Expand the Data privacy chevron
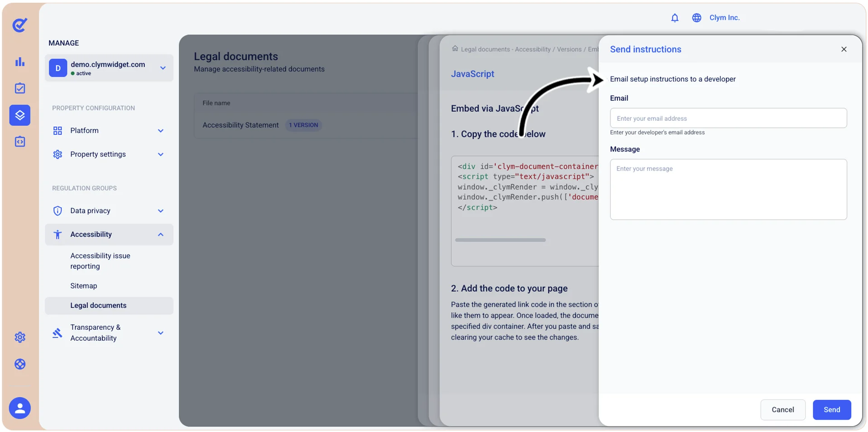This screenshot has height=432, width=868. (x=161, y=211)
